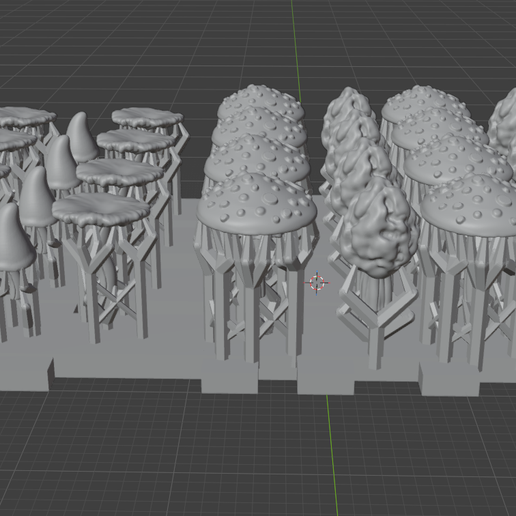Click the green axis line below the raft
This screenshot has width=516, height=516.
(x=333, y=455)
